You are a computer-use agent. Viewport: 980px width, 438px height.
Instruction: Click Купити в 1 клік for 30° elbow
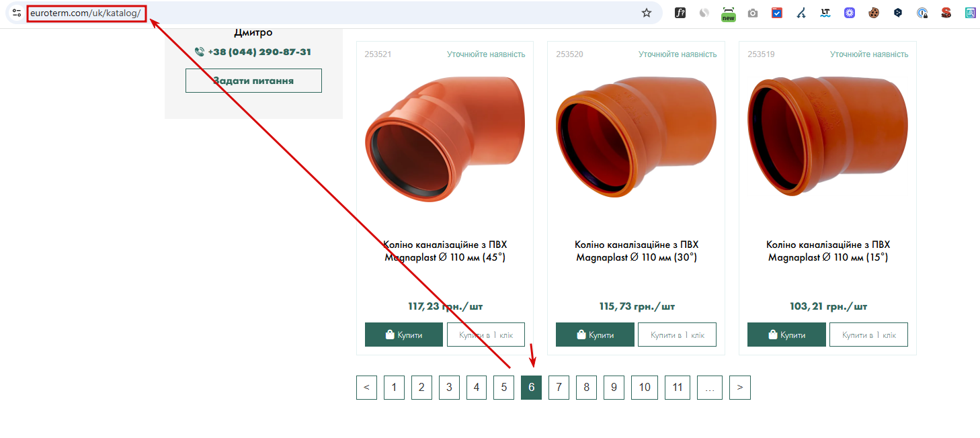pyautogui.click(x=677, y=335)
